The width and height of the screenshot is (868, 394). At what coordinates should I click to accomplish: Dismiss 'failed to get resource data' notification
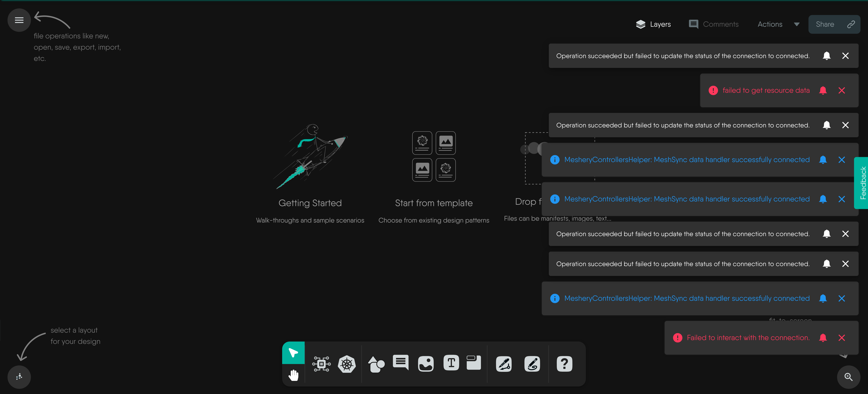click(842, 90)
